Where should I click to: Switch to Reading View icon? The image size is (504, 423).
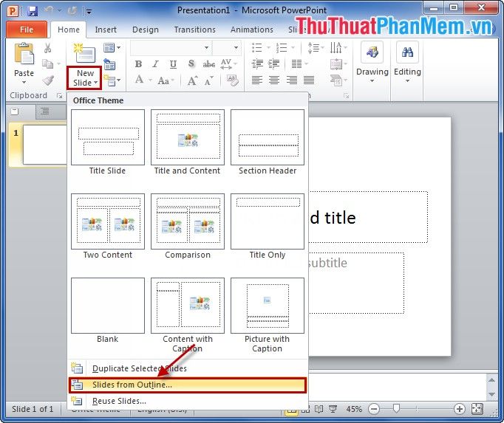point(319,409)
